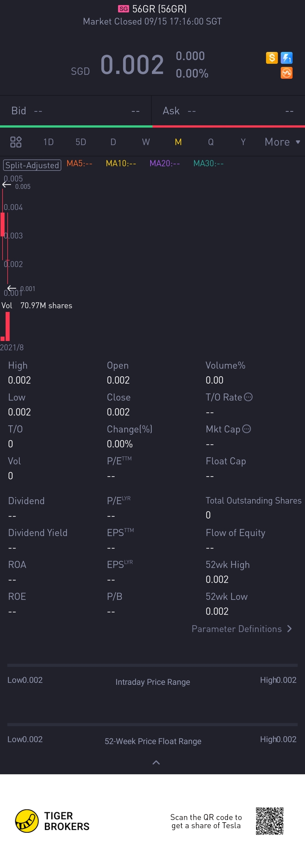Open Parameter Definitions via the right chevron
The height and width of the screenshot is (868, 305).
289,629
